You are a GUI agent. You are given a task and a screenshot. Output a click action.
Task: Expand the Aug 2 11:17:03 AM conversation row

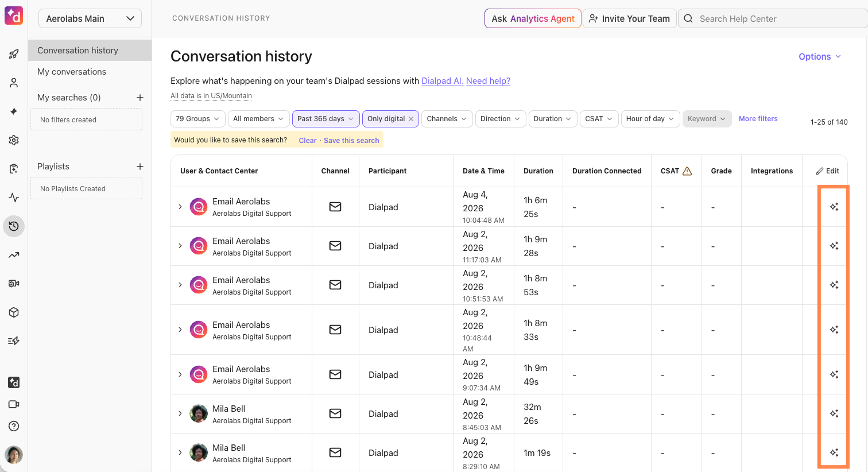coord(180,246)
